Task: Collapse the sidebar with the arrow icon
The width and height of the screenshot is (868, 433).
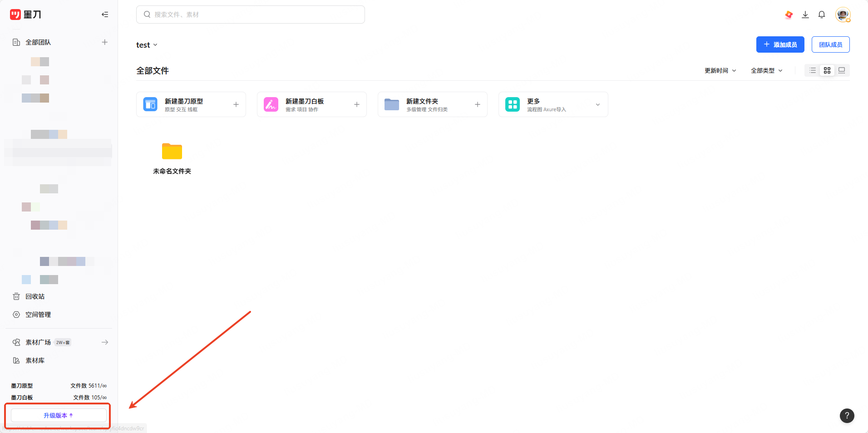Action: pos(105,15)
